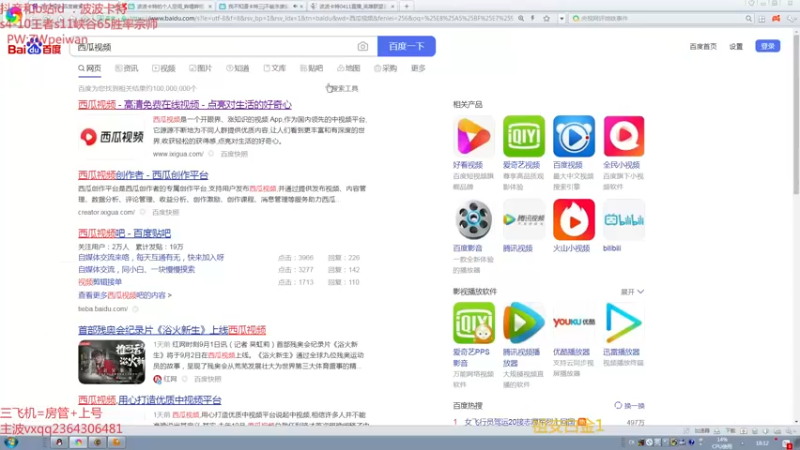Click the 百度一下 search button
The height and width of the screenshot is (450, 800).
pyautogui.click(x=406, y=46)
